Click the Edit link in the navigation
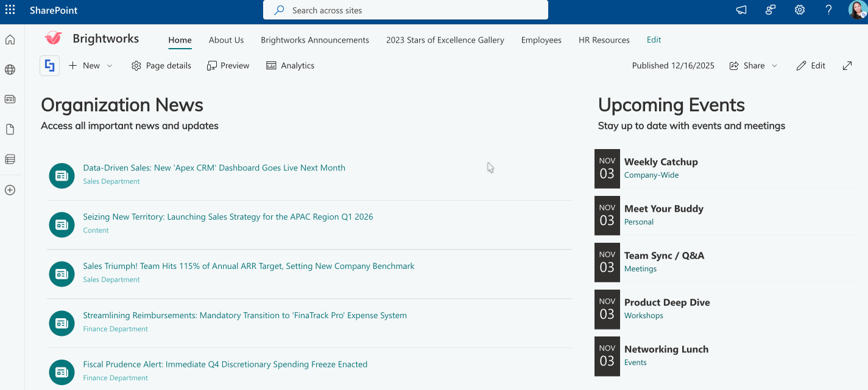 [x=654, y=40]
